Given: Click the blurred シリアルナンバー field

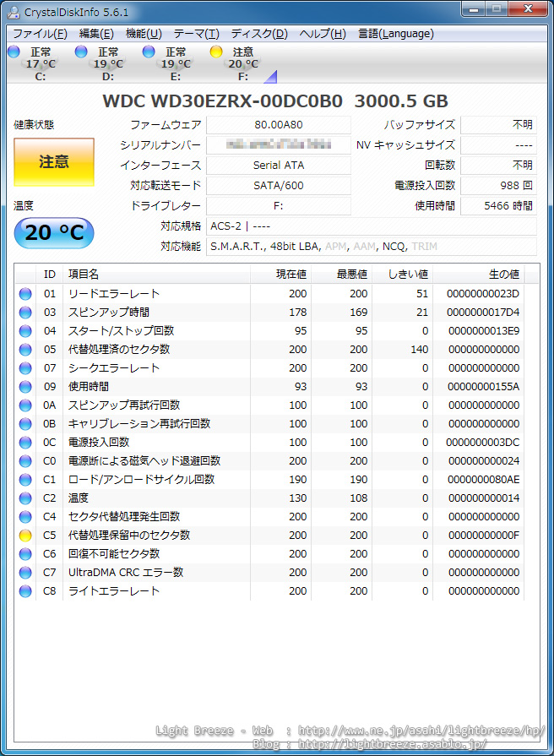Looking at the screenshot, I should click(x=279, y=145).
